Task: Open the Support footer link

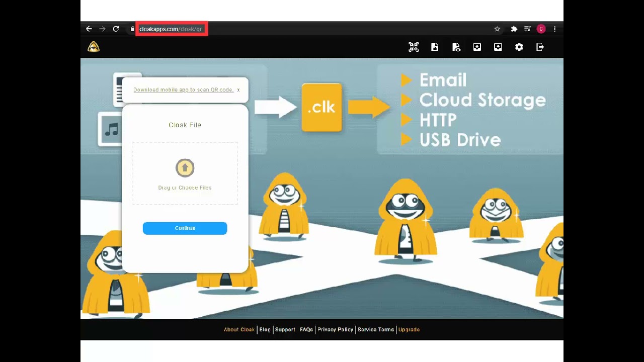Action: tap(285, 330)
